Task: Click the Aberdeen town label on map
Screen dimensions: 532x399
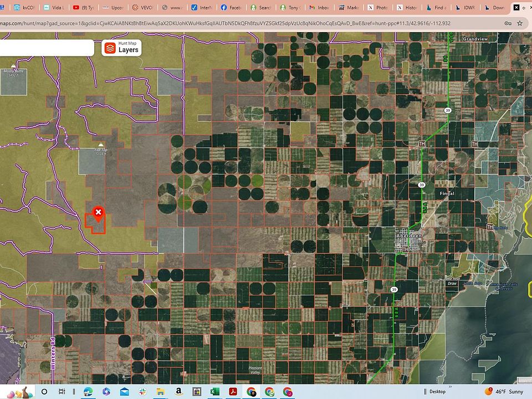Action: (x=409, y=236)
